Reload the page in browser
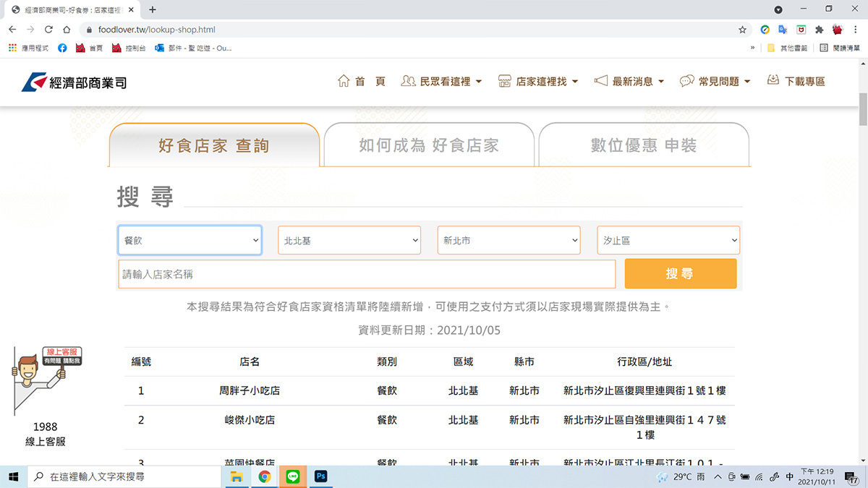This screenshot has height=488, width=868. 48,30
